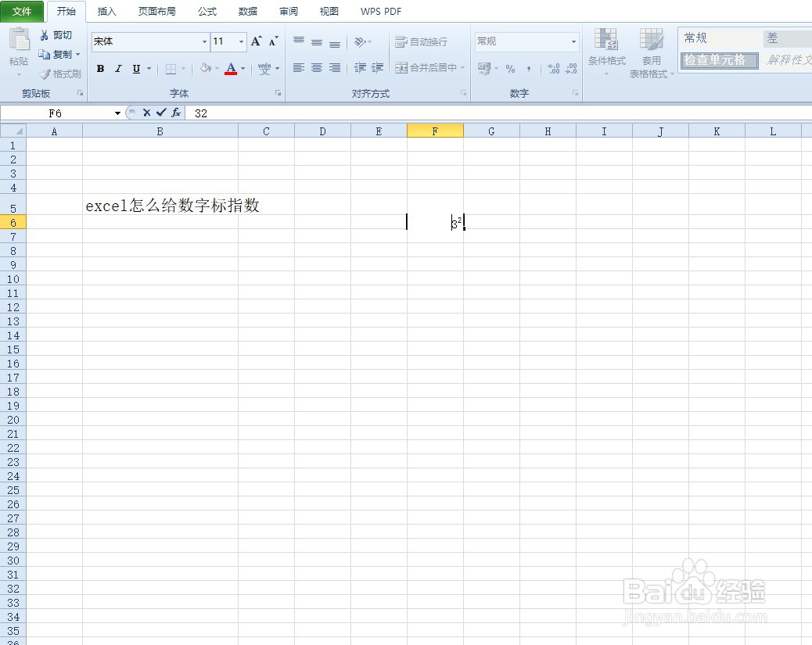Toggle bold formatting
This screenshot has height=645, width=812.
100,69
